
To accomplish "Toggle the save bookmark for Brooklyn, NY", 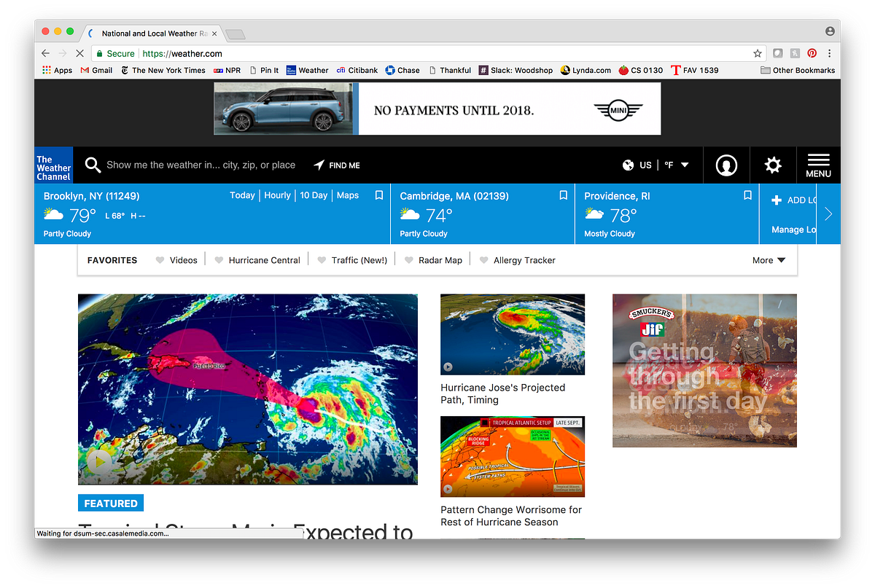I will tap(378, 195).
